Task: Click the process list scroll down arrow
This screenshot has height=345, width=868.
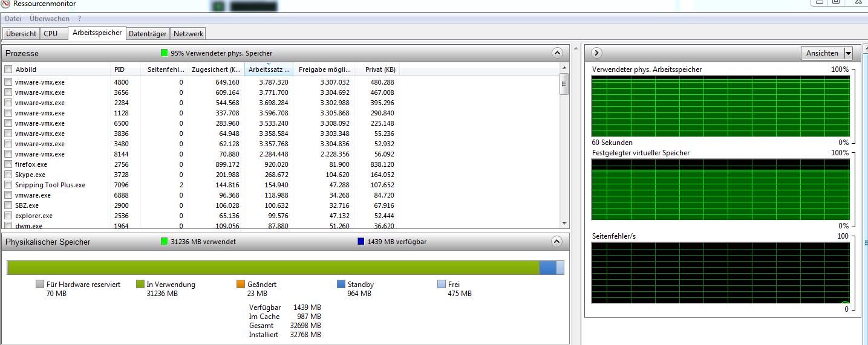Action: (564, 224)
